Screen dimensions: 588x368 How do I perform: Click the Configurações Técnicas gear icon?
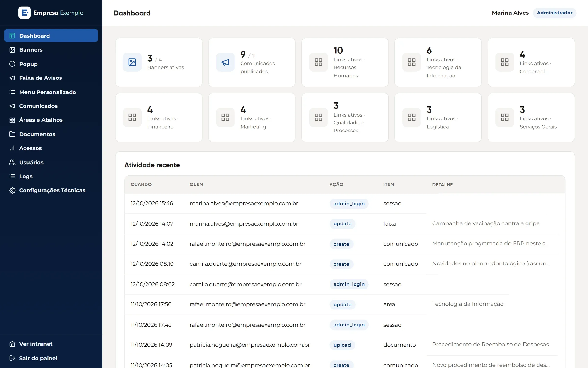(x=12, y=190)
